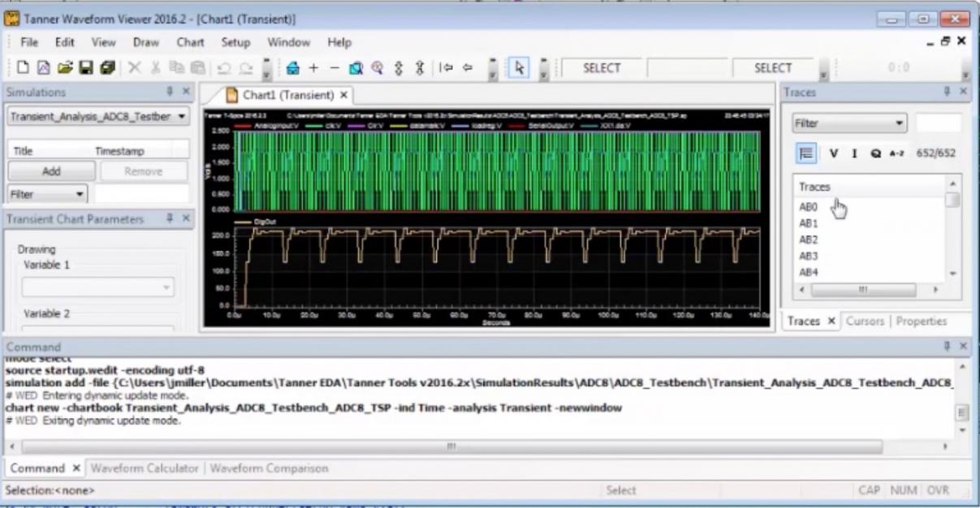Open the Help menu
The width and height of the screenshot is (980, 508).
[x=339, y=42]
